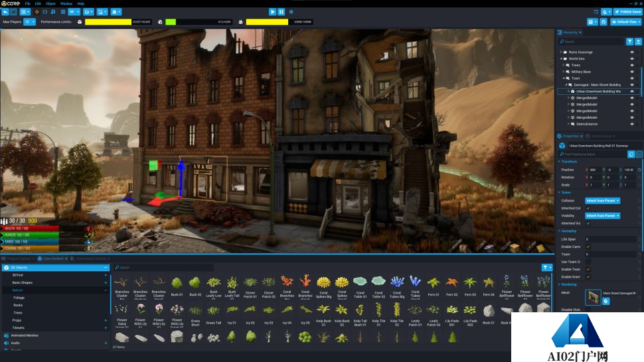Click the Hierarchy search field

591,41
